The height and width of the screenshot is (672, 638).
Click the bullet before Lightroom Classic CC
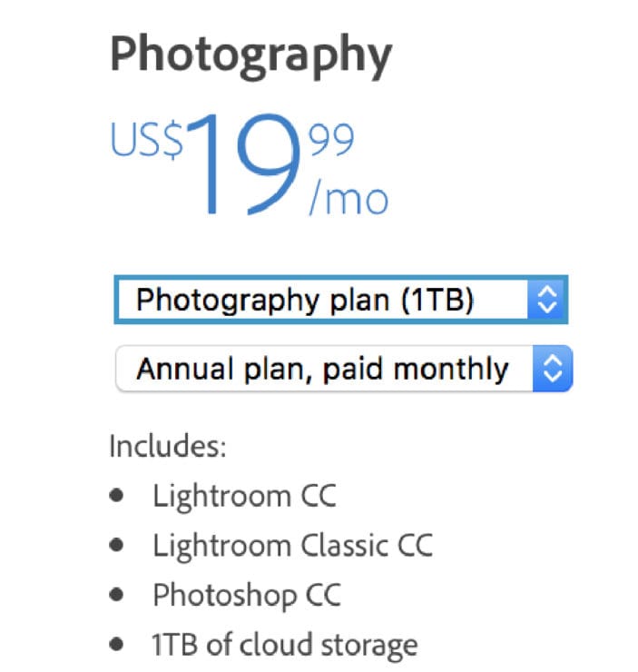116,545
